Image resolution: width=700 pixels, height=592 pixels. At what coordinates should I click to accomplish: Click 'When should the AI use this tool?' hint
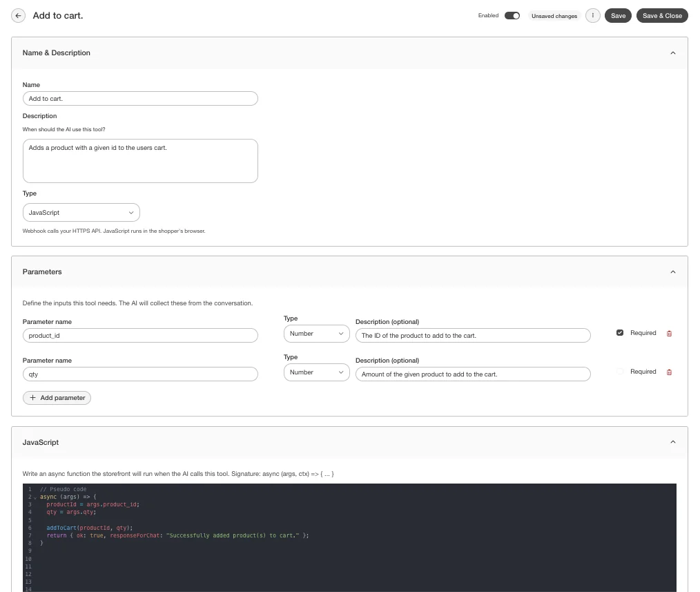pos(64,130)
